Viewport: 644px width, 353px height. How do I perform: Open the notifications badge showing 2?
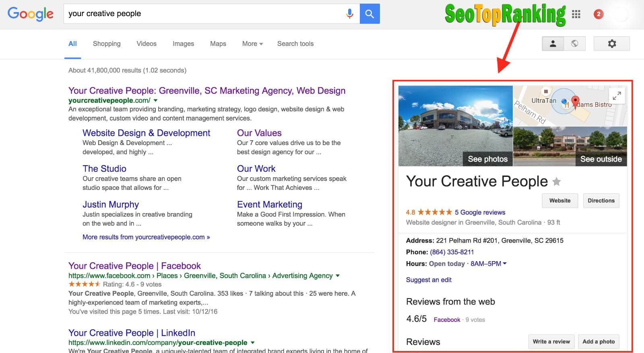coord(598,14)
